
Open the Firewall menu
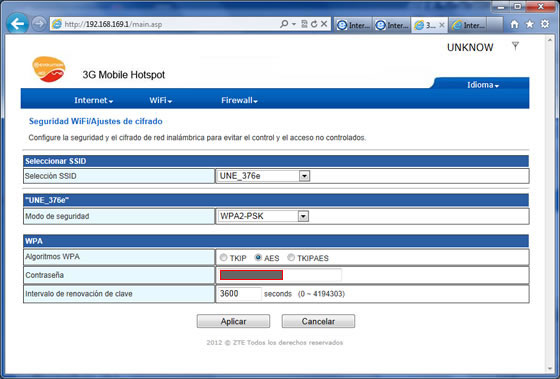pos(239,100)
